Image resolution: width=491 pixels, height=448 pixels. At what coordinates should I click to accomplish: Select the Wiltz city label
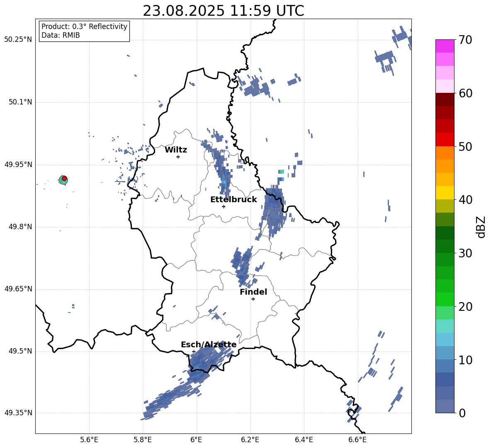click(176, 150)
